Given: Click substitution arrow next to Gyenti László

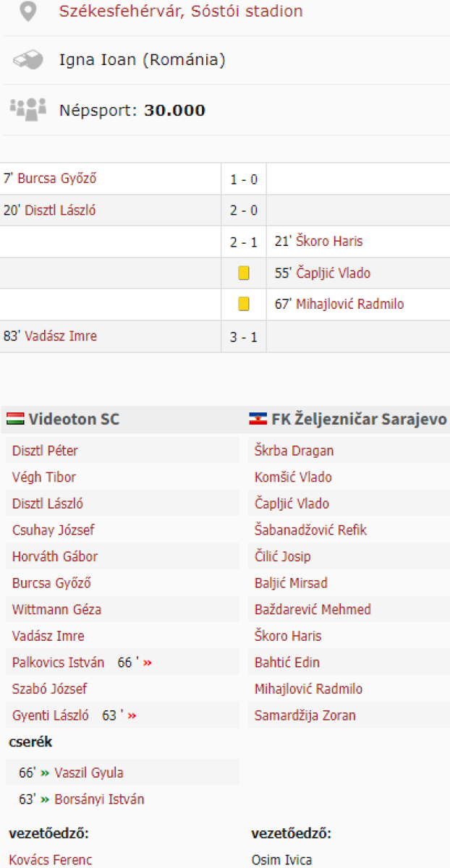Looking at the screenshot, I should (132, 715).
